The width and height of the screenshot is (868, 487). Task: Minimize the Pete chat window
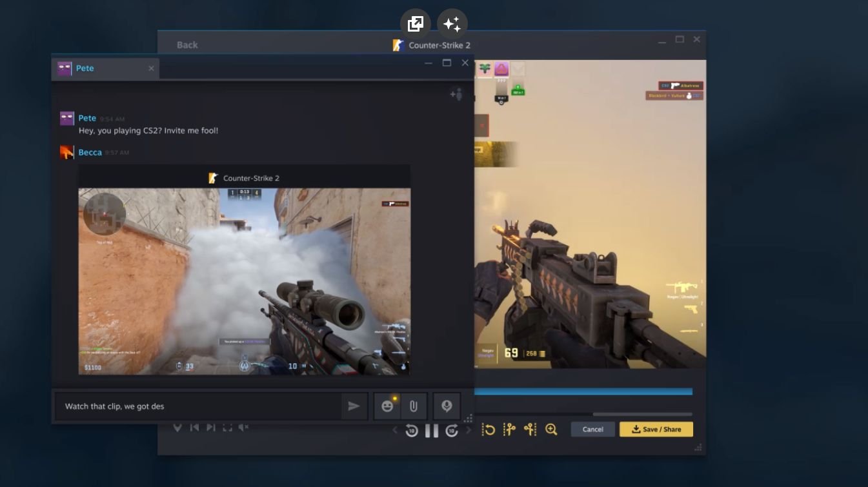(x=429, y=63)
